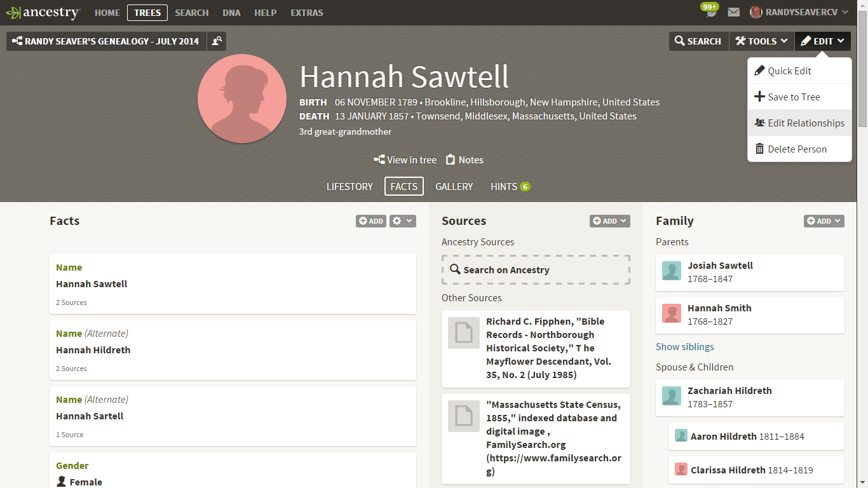Click Hannah Smith's female silhouette icon
868x488 pixels.
[x=672, y=313]
